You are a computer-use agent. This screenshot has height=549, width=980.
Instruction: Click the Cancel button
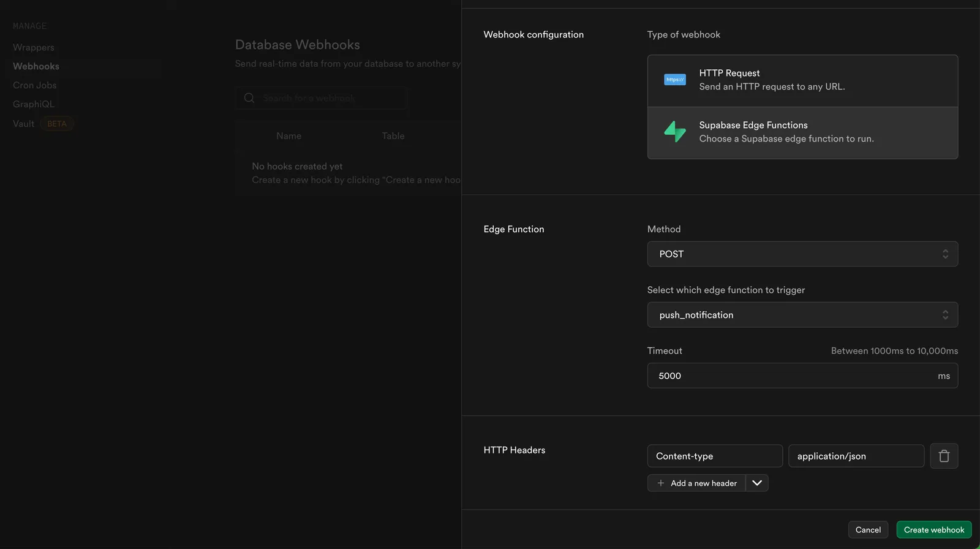868,529
